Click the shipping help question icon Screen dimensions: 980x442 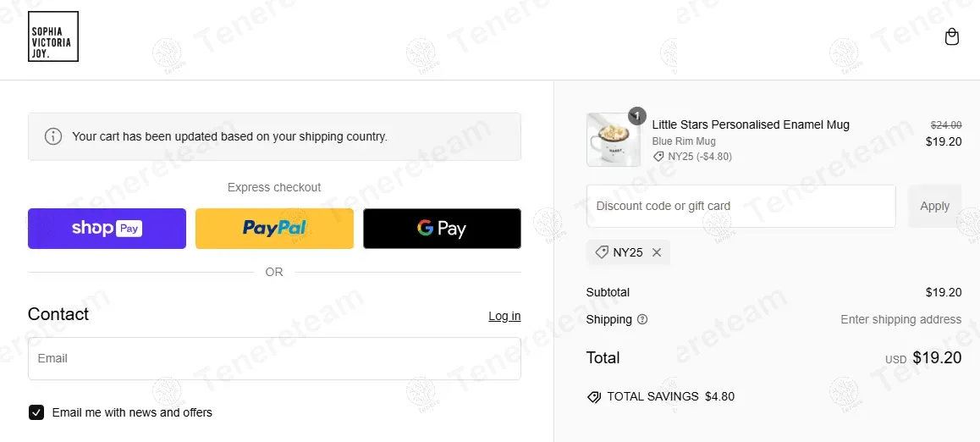642,320
